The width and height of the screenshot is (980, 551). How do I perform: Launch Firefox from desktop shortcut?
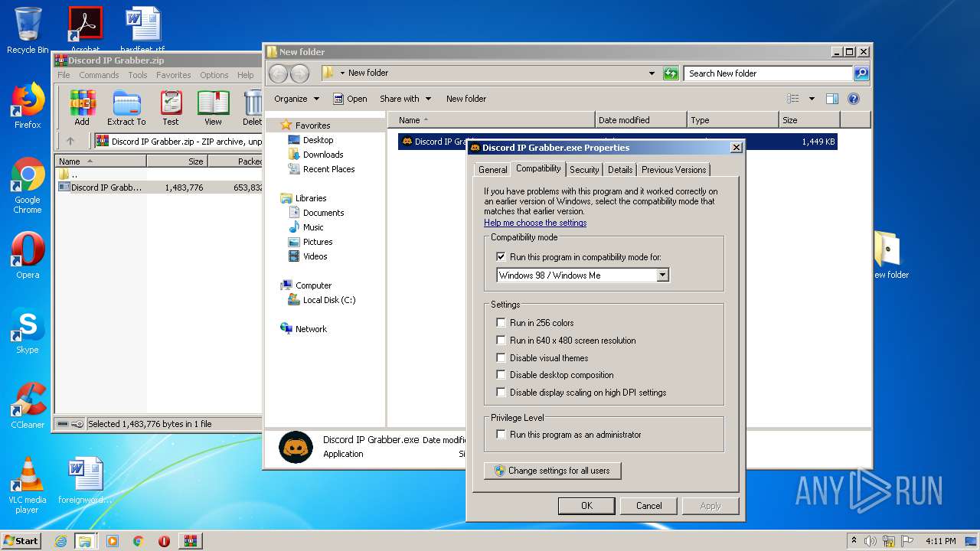click(x=28, y=106)
